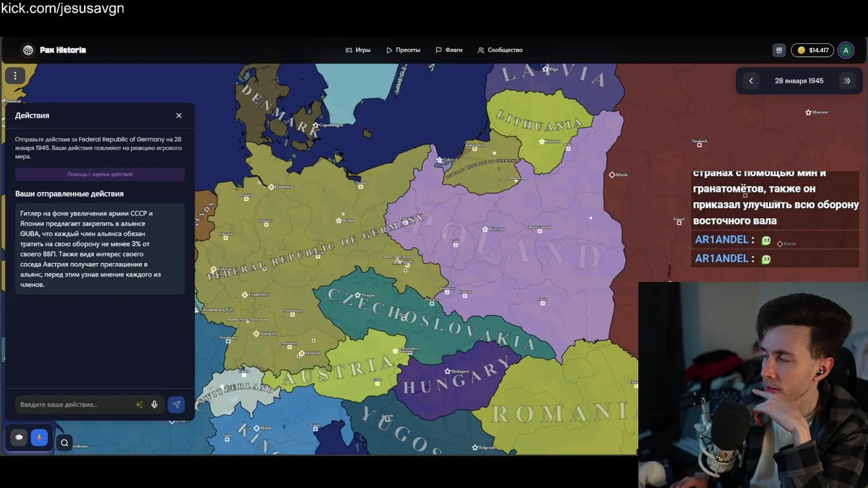The height and width of the screenshot is (488, 868).
Task: Click the Pax Historia globe logo
Action: click(28, 50)
